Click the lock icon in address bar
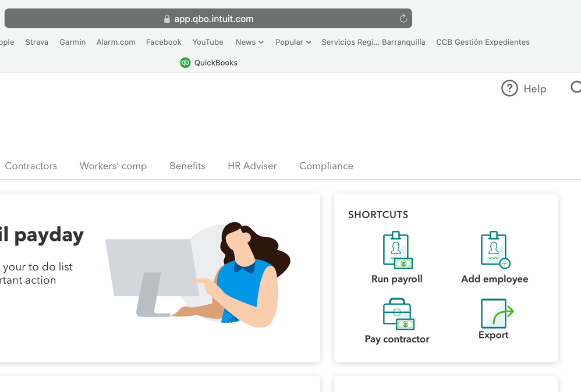Viewport: 581px width, 392px height. click(166, 19)
